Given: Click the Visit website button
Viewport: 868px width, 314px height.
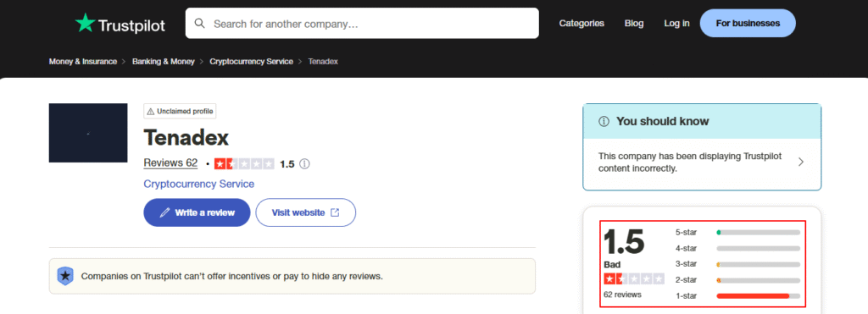Looking at the screenshot, I should (305, 212).
